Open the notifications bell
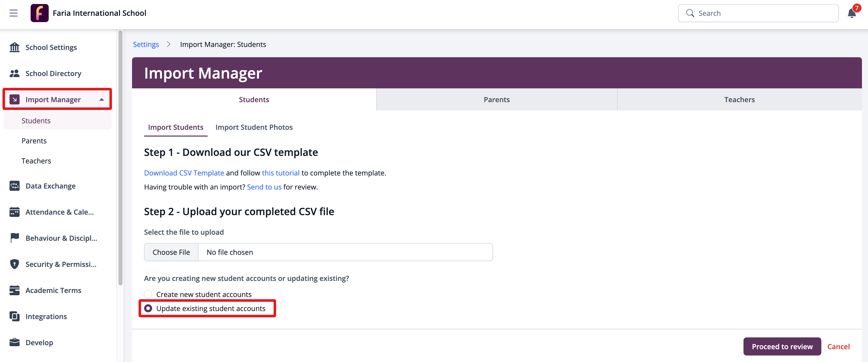This screenshot has width=868, height=362. pyautogui.click(x=851, y=13)
